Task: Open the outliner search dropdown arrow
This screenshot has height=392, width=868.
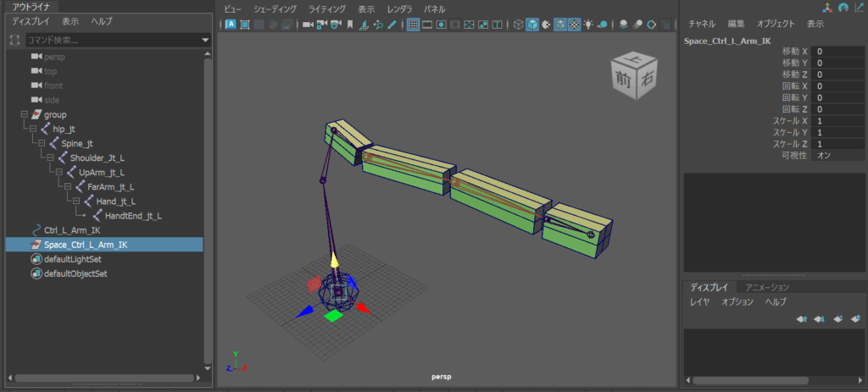Action: 205,40
